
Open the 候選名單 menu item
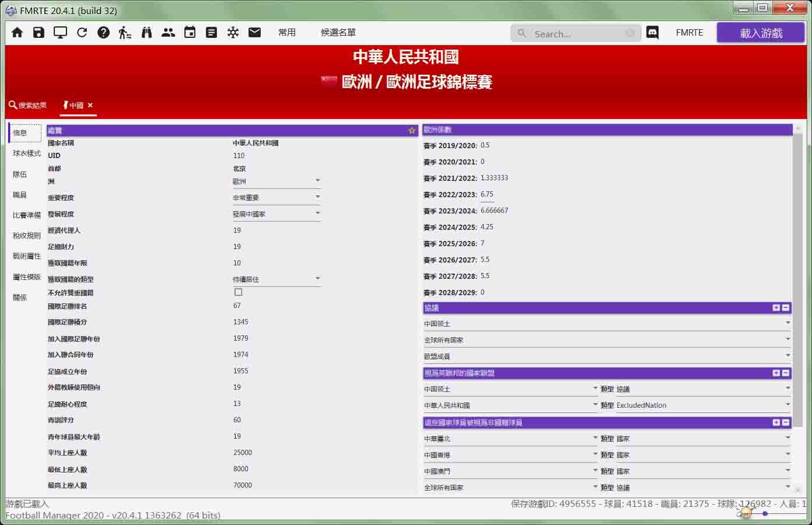338,33
